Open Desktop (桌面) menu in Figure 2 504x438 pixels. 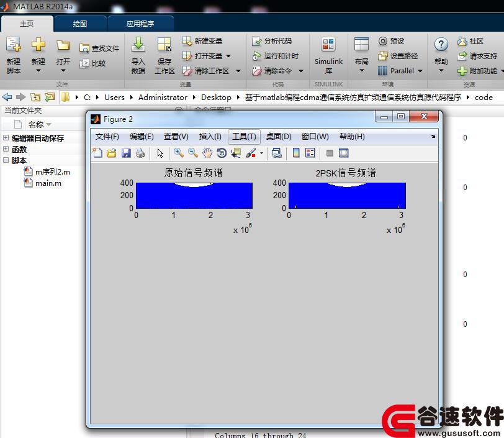click(x=279, y=137)
